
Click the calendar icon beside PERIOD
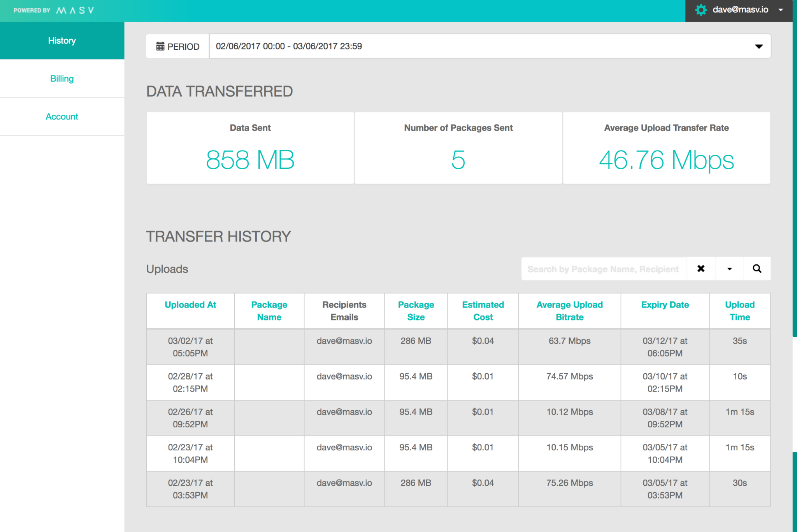point(160,46)
